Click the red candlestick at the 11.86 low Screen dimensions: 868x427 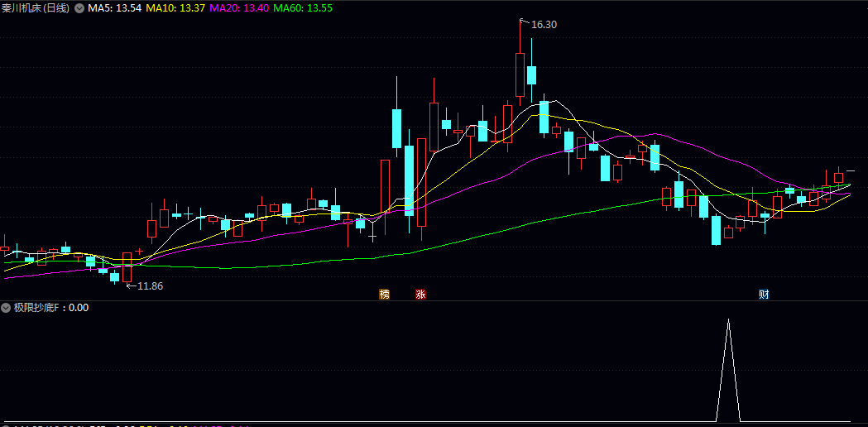click(127, 267)
